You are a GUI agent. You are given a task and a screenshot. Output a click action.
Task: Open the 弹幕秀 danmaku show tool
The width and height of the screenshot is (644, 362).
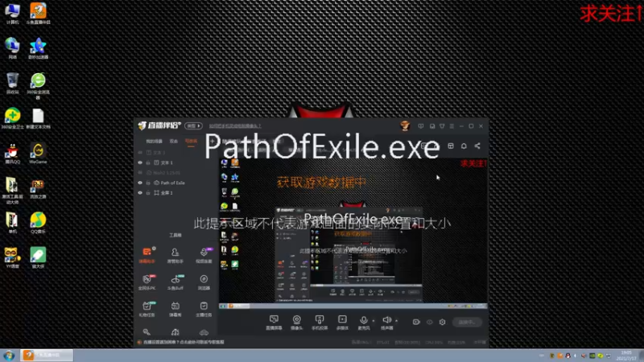(175, 309)
